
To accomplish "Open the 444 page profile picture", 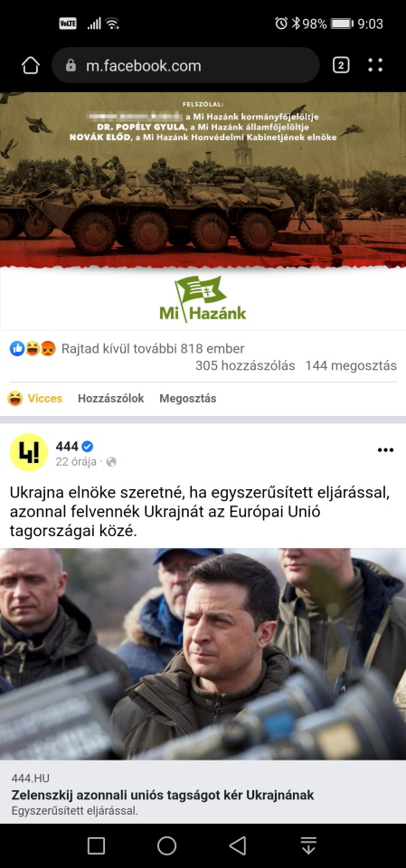I will coord(29,452).
